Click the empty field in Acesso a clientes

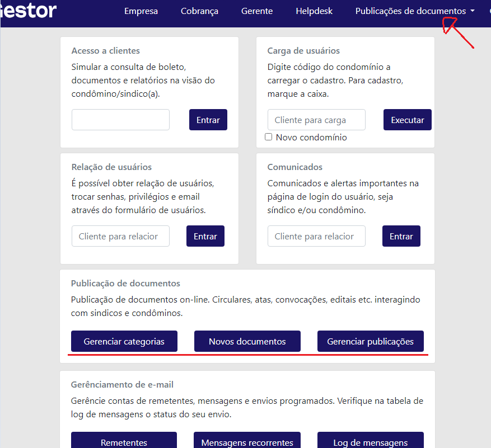[120, 119]
